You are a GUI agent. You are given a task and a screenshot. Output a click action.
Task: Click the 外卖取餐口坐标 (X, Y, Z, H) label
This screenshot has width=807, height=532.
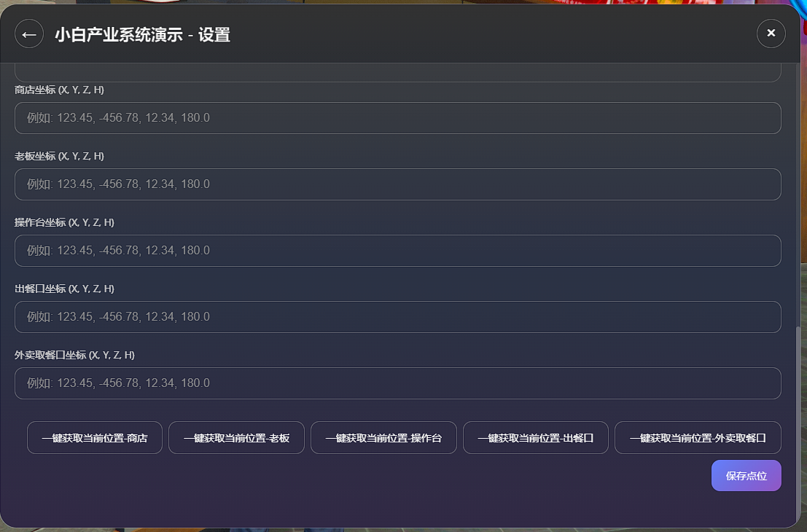74,356
